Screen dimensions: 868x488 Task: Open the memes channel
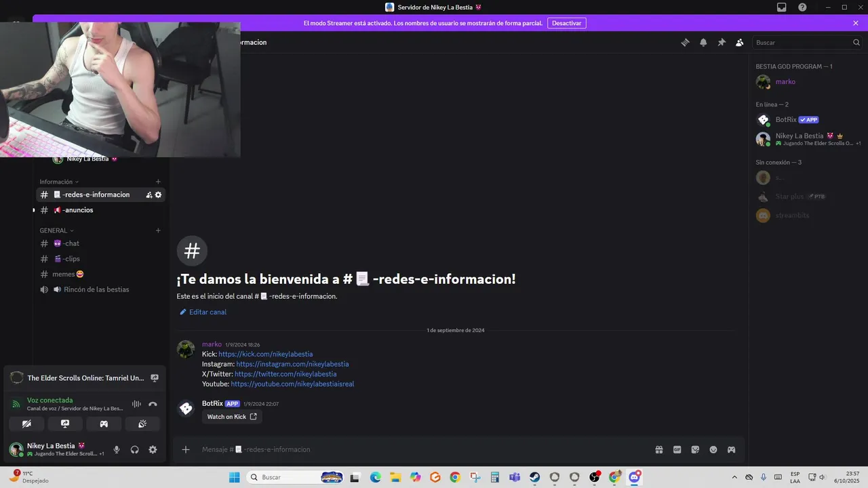click(100, 274)
